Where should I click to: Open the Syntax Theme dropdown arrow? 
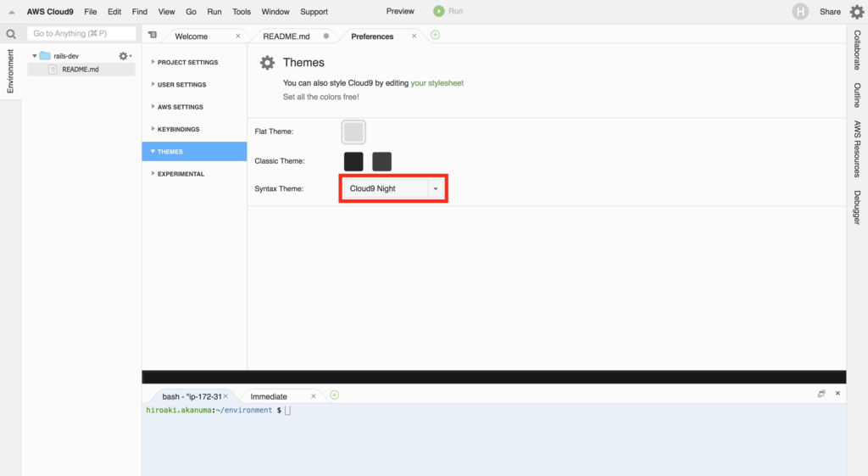coord(436,189)
